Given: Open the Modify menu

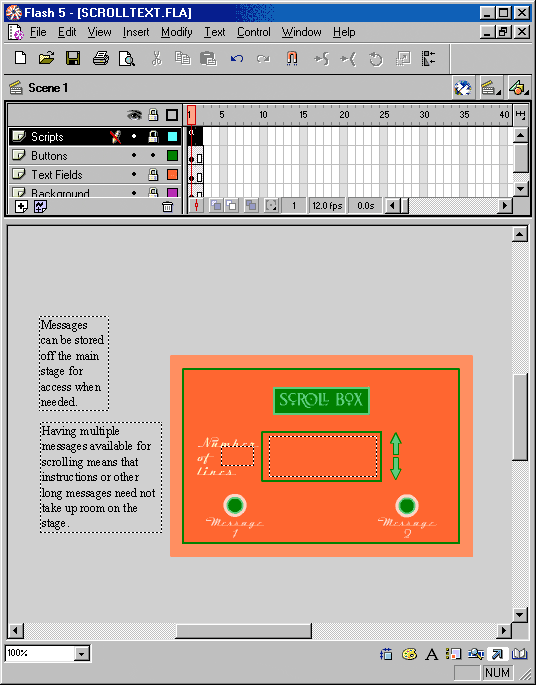Looking at the screenshot, I should coord(176,32).
